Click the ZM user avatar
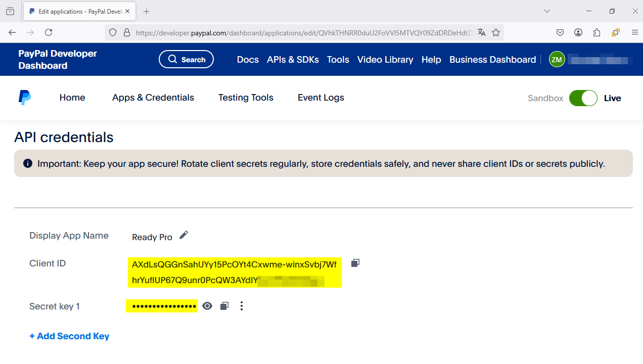The width and height of the screenshot is (643, 364). 557,60
